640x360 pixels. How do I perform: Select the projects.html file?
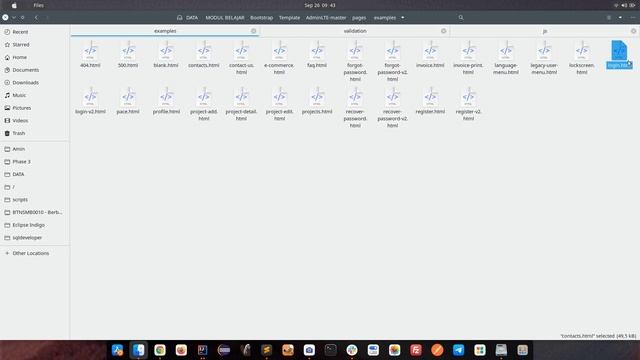click(x=317, y=101)
